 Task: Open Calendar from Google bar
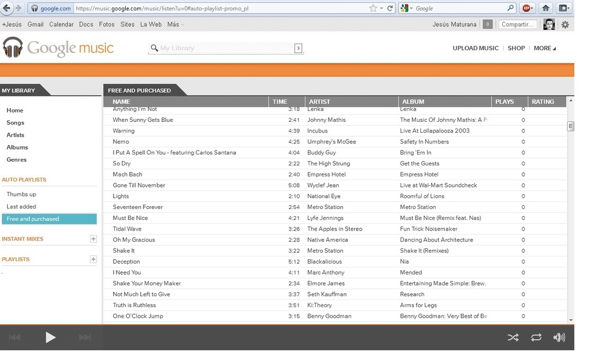click(x=61, y=24)
